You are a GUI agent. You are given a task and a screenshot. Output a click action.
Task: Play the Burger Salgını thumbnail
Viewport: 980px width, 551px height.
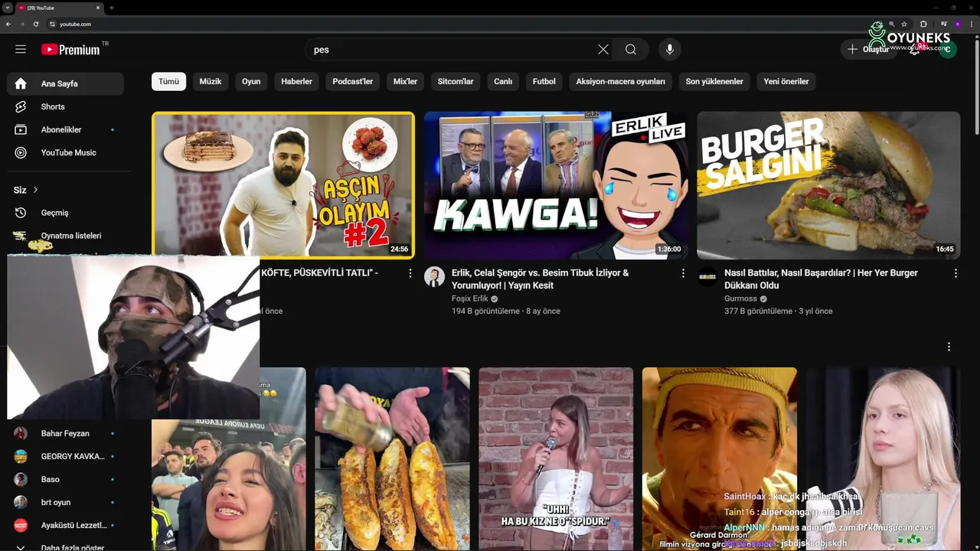coord(828,186)
